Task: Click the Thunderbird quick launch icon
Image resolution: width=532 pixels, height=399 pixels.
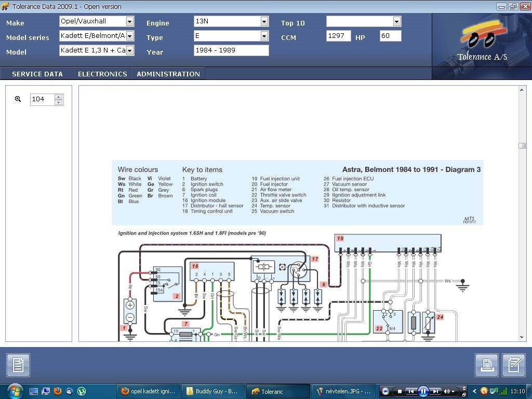Action: tap(69, 391)
